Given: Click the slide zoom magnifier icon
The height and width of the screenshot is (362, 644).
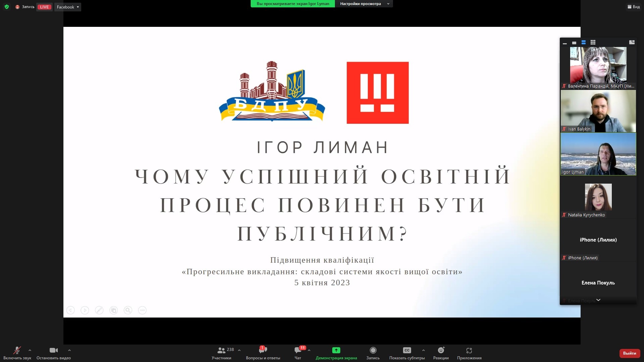Looking at the screenshot, I should point(128,310).
